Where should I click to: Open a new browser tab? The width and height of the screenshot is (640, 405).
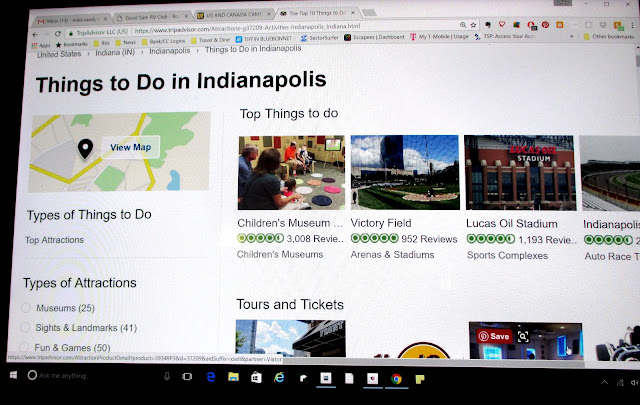point(369,13)
